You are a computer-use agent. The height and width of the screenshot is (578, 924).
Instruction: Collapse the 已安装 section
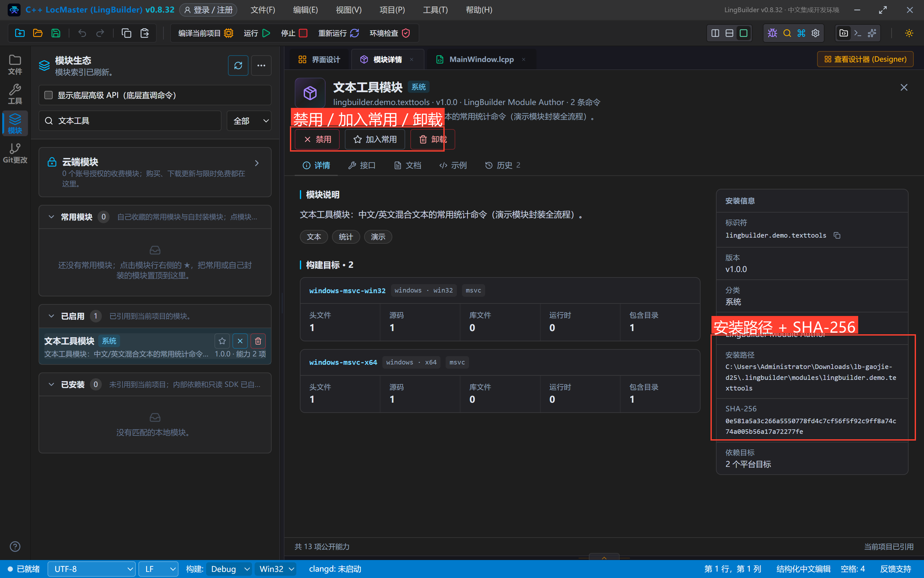click(x=51, y=384)
